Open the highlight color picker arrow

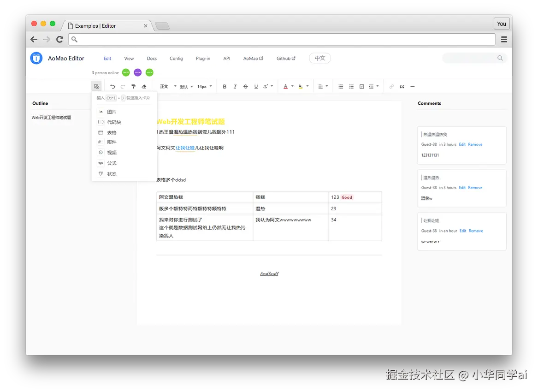point(307,86)
